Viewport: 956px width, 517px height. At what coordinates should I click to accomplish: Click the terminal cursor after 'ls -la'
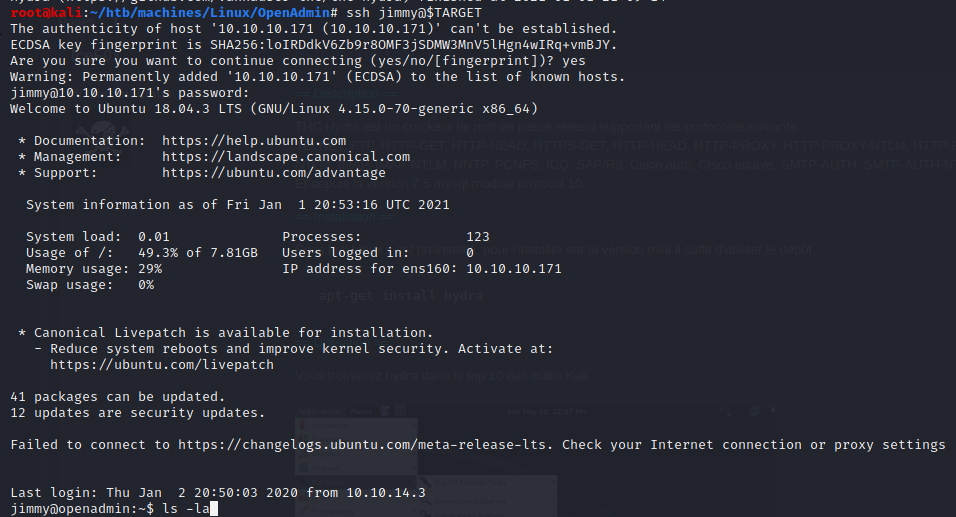point(214,509)
